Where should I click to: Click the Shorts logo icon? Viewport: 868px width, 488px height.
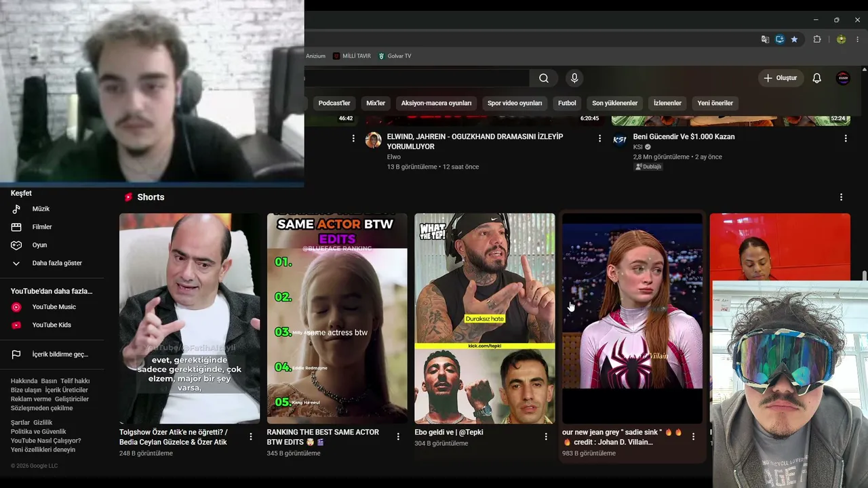point(128,197)
